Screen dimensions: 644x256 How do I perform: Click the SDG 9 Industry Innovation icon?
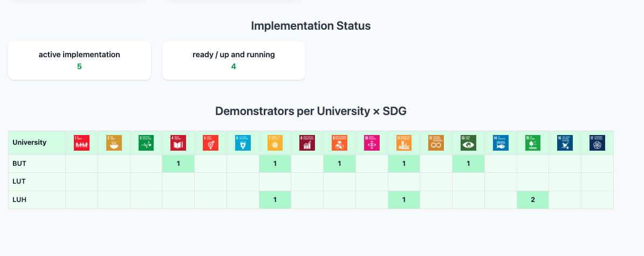(x=340, y=143)
